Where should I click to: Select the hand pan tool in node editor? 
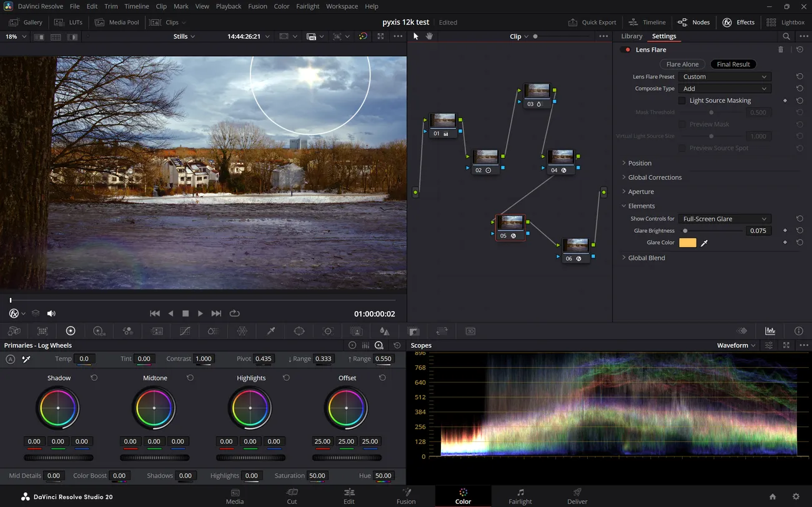pos(430,36)
